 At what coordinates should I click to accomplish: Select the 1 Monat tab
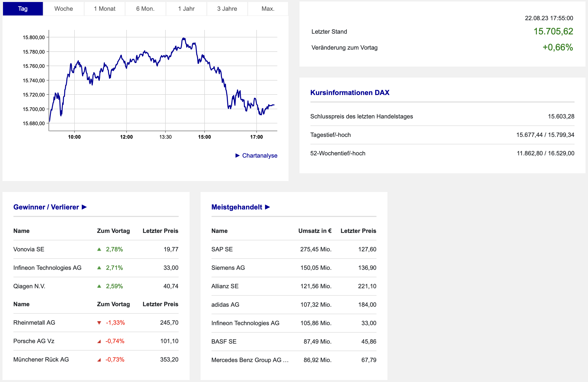coord(104,9)
